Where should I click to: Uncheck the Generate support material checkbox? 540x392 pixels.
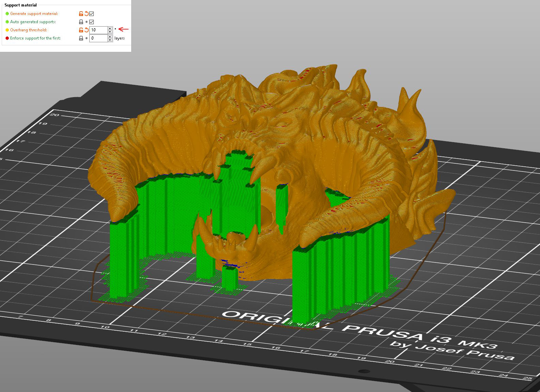tap(92, 14)
